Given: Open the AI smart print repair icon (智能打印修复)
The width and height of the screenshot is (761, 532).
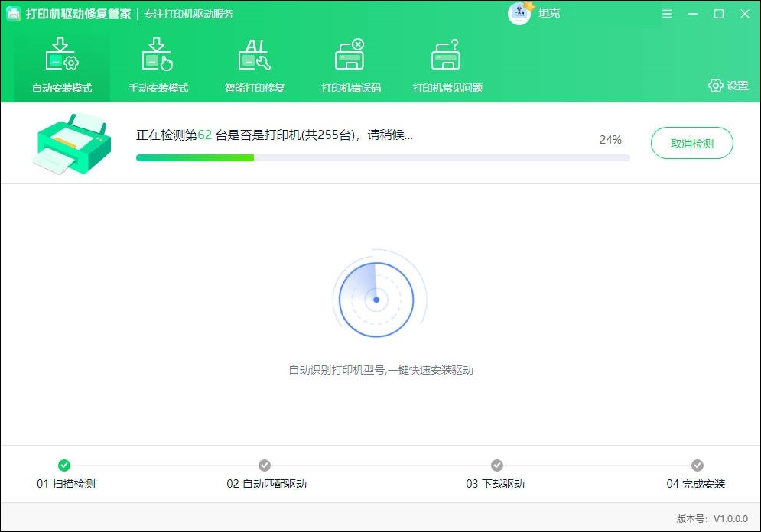Looking at the screenshot, I should (x=255, y=54).
